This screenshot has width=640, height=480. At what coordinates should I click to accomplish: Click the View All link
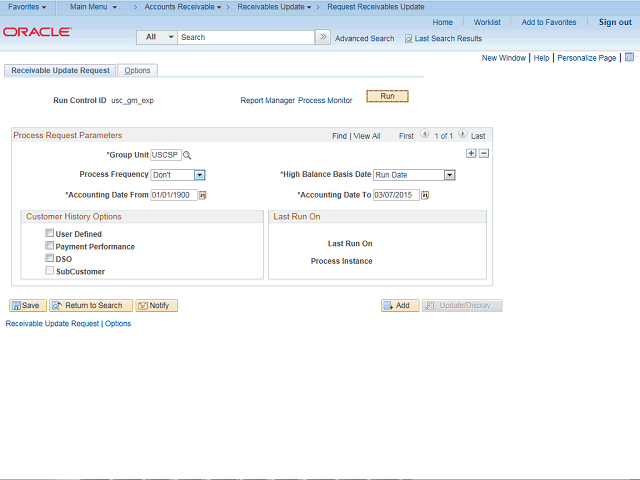[x=367, y=136]
